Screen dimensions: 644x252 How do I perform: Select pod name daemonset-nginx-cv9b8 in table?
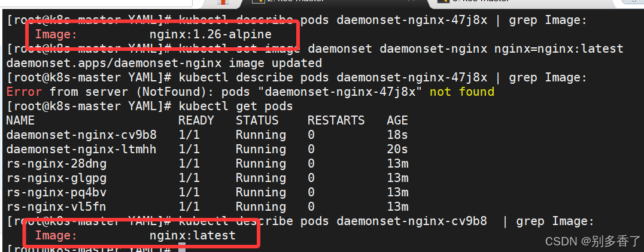(x=81, y=135)
